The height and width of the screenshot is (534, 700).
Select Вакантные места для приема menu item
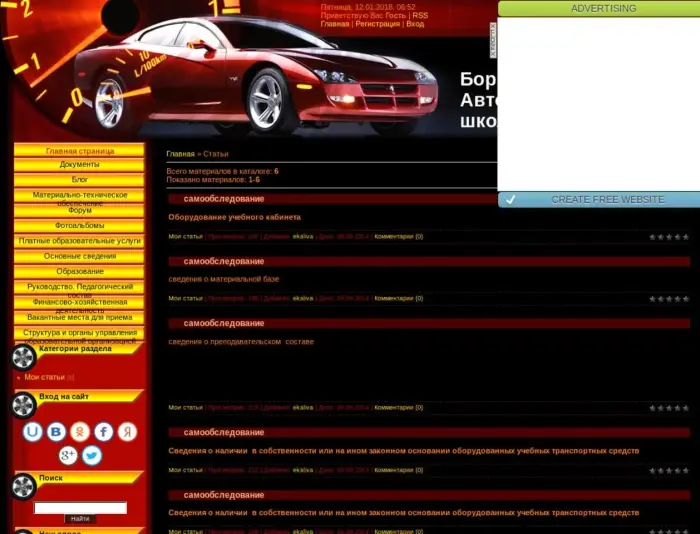coord(79,317)
